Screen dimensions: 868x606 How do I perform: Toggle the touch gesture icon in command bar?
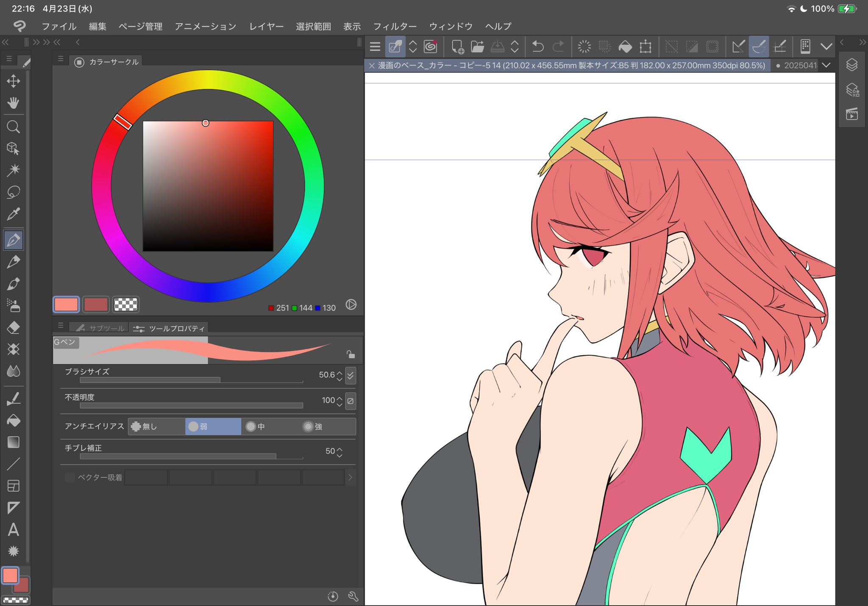point(395,46)
